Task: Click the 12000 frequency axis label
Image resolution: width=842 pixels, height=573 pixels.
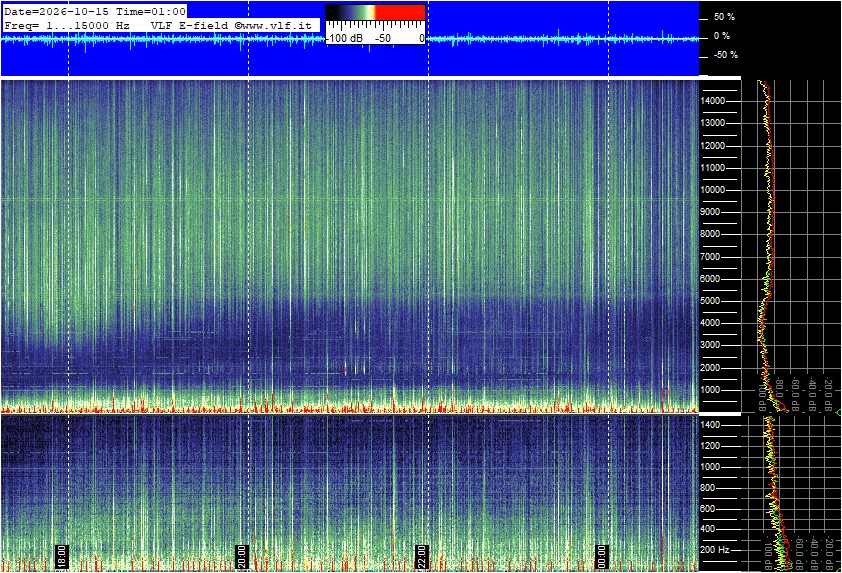Action: pos(713,146)
